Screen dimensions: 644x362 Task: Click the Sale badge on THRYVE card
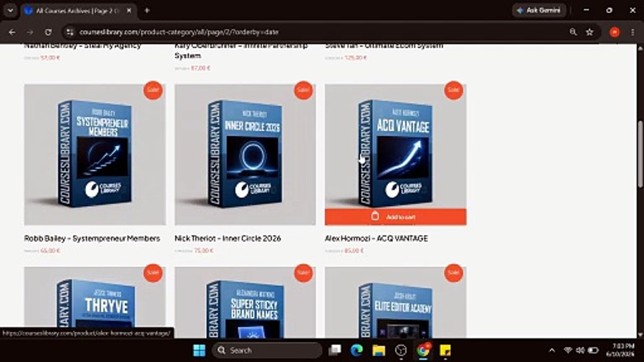pyautogui.click(x=153, y=273)
